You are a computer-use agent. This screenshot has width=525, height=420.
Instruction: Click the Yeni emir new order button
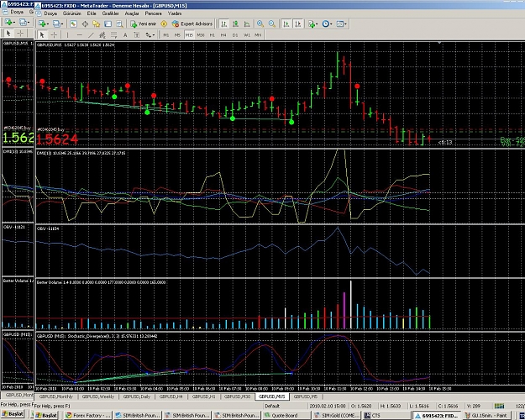(144, 24)
